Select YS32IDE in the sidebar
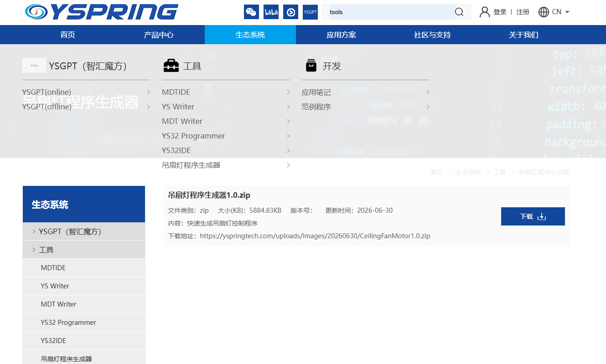 coord(84,341)
